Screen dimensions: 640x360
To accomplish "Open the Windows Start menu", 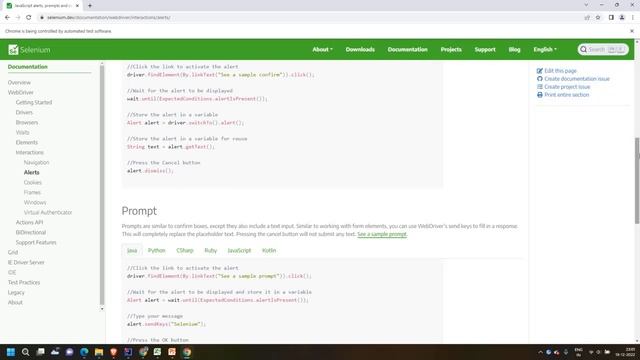I will coord(11,352).
